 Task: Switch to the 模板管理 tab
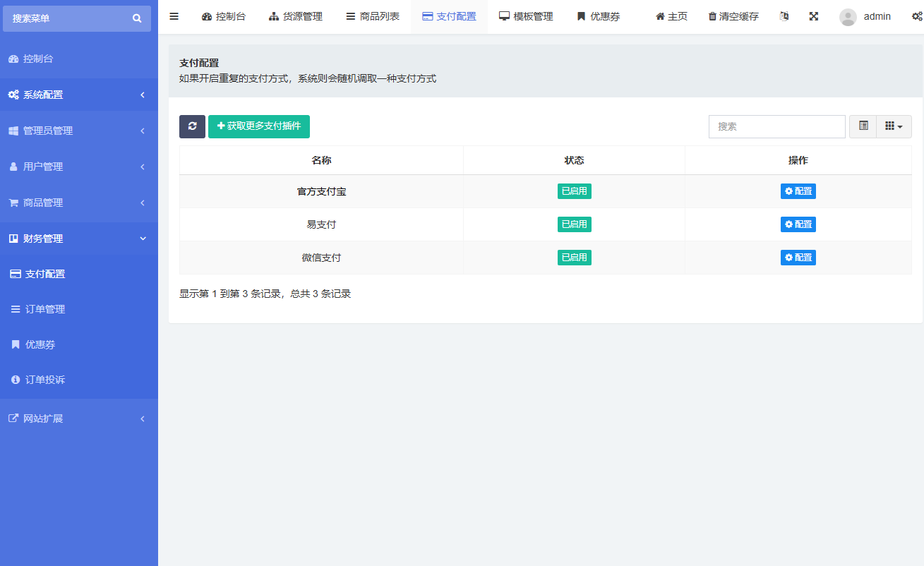point(526,16)
